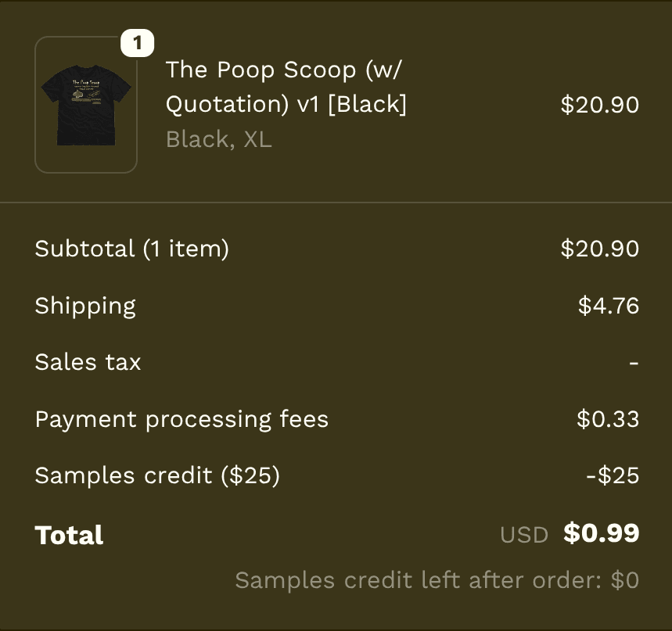This screenshot has height=631, width=672.
Task: Click the USD currency indicator
Action: (x=524, y=535)
